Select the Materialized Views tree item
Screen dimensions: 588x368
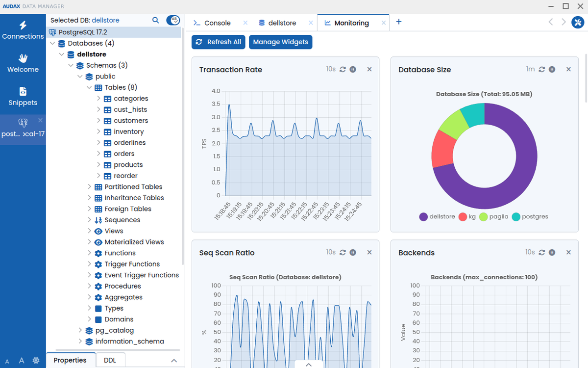tap(134, 242)
